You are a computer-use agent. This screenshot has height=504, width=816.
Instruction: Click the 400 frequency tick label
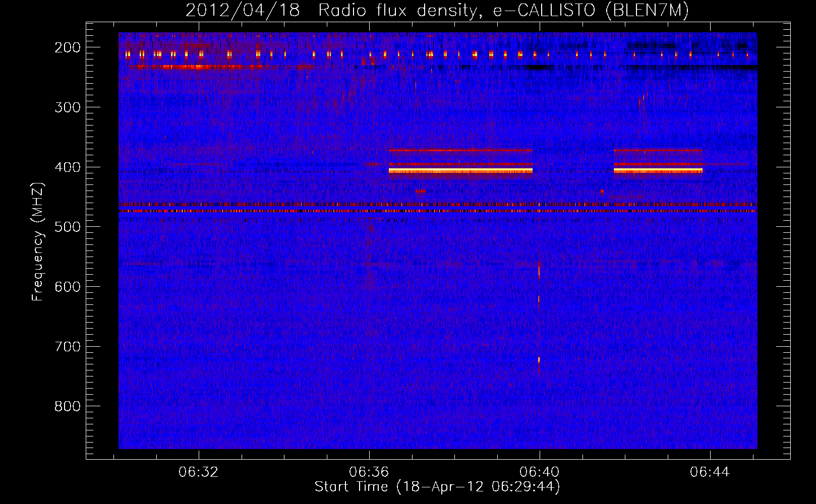click(68, 167)
